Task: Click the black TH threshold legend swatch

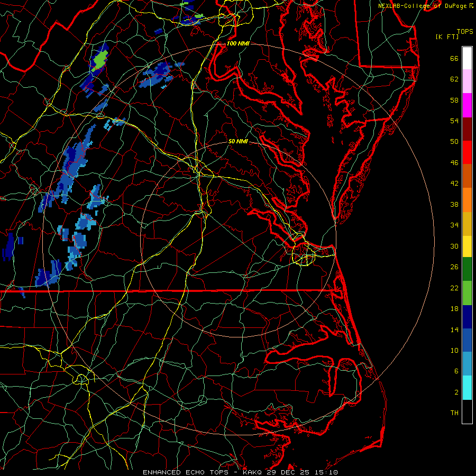Action: (x=467, y=411)
